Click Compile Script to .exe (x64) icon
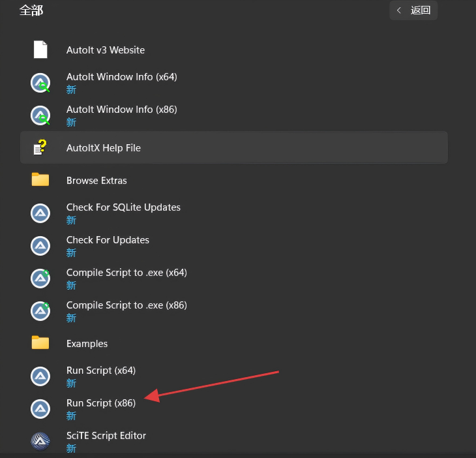476x458 pixels. click(40, 279)
